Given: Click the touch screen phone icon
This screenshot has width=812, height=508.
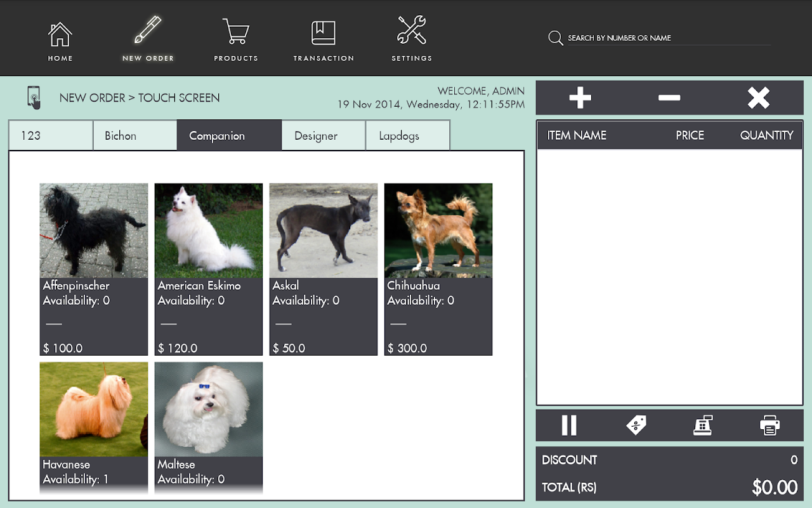Looking at the screenshot, I should pos(34,97).
